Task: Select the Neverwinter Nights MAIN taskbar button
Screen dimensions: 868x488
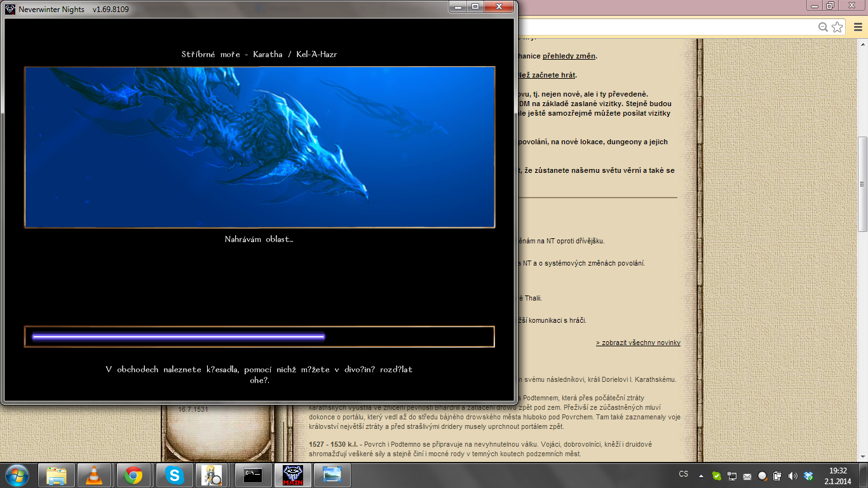Action: 292,475
